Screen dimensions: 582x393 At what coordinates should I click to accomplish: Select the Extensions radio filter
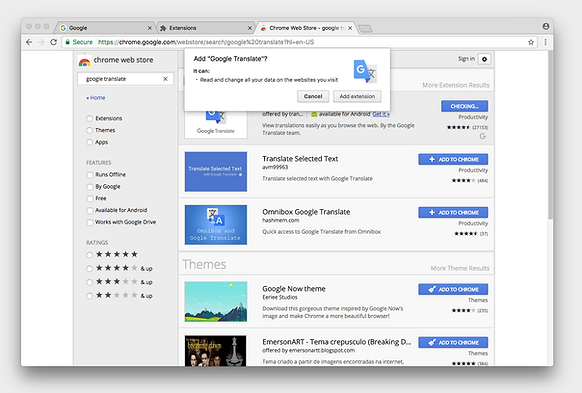(89, 118)
